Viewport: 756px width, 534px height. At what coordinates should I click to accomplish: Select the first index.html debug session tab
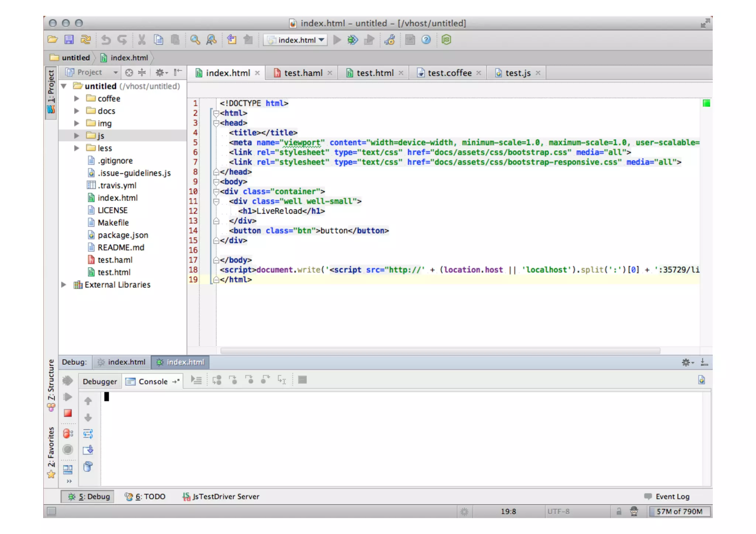(x=122, y=362)
